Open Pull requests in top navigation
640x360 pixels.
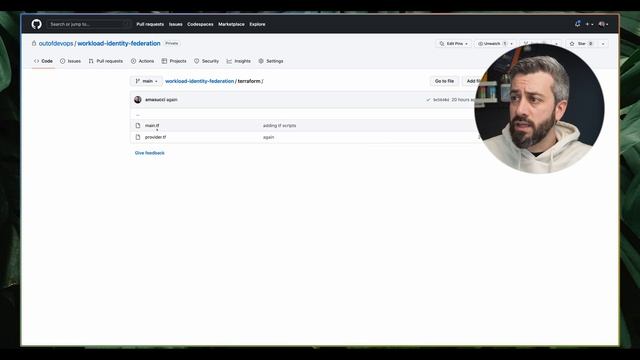(150, 24)
